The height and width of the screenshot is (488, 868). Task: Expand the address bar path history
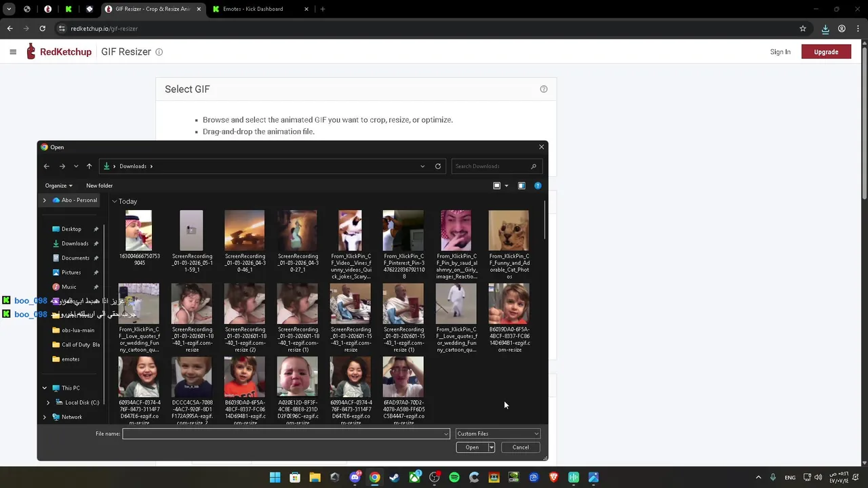[x=422, y=166]
